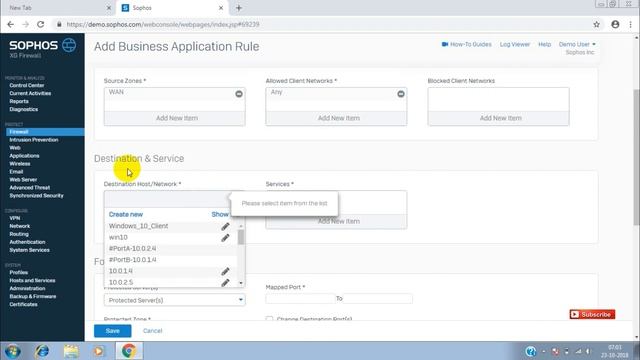The width and height of the screenshot is (640, 360).
Task: Add New Item to Source Zones
Action: click(x=175, y=118)
